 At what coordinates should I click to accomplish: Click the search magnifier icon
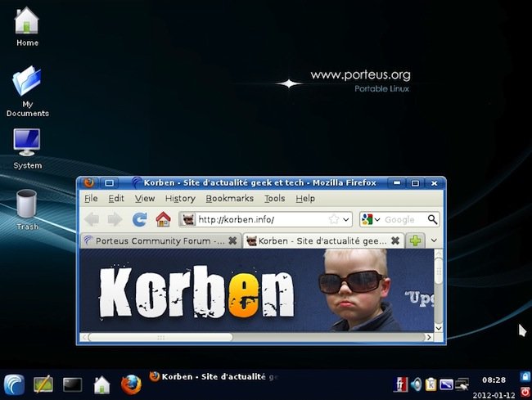coord(432,219)
